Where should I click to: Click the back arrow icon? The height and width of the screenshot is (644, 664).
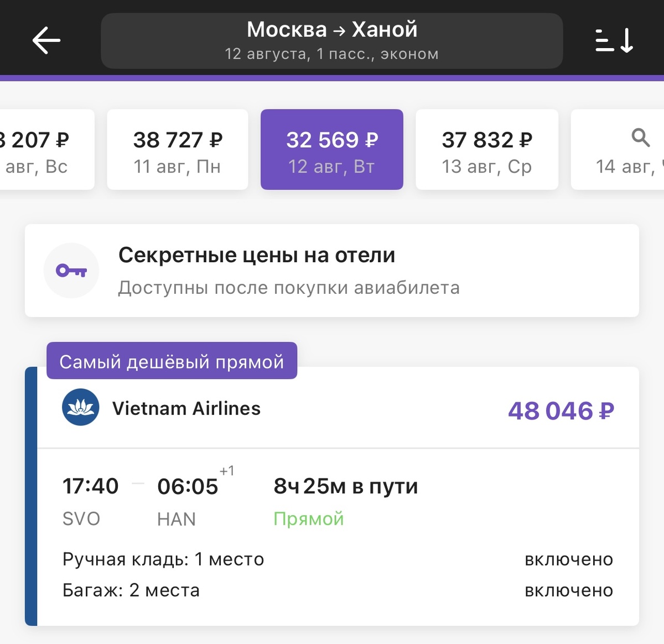tap(46, 40)
